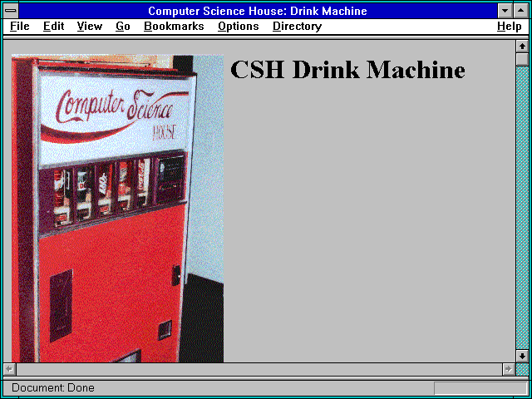Click the horizontal scrollbar track
This screenshot has width=532, height=399.
pyautogui.click(x=259, y=369)
